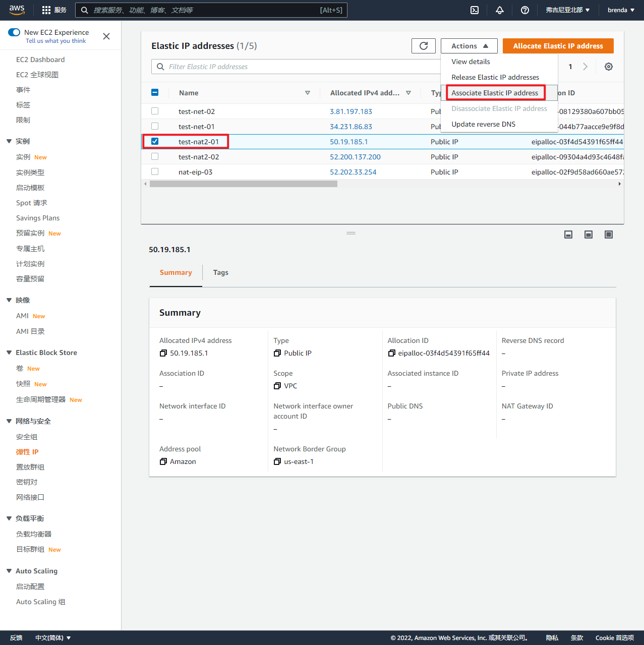
Task: Choose Update reverse DNS
Action: [483, 124]
